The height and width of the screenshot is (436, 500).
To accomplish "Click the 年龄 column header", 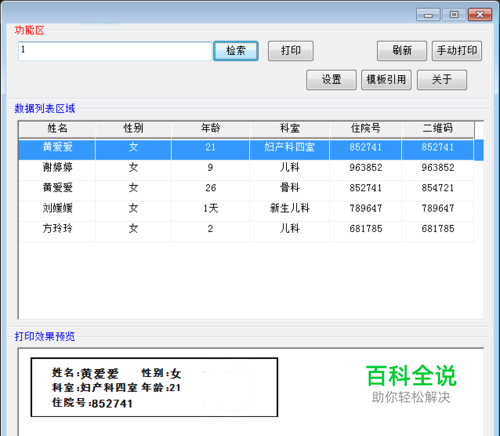I will pyautogui.click(x=210, y=128).
